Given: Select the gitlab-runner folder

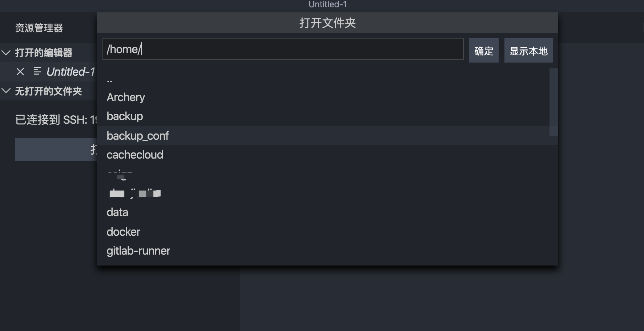Looking at the screenshot, I should (327, 251).
